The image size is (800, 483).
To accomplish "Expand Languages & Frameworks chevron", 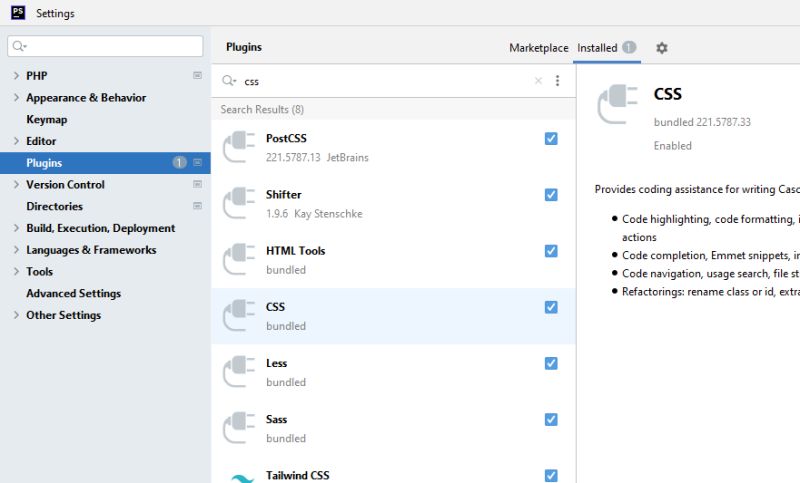I will coord(16,249).
